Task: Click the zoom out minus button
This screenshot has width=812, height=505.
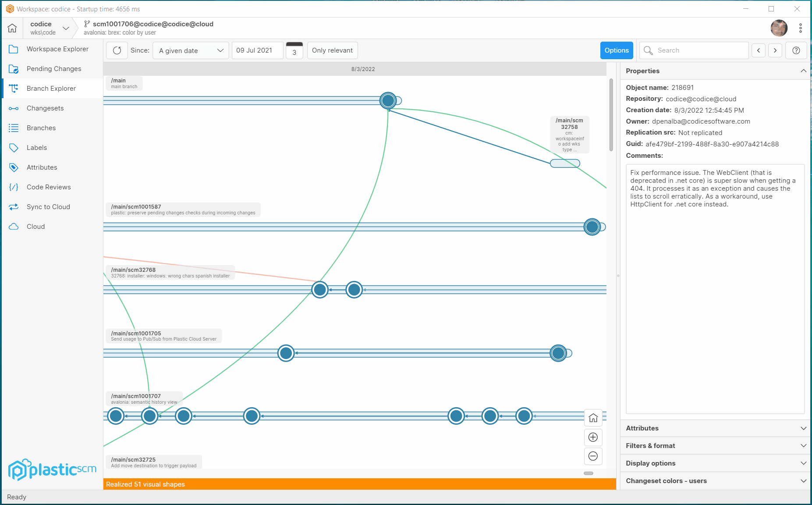Action: pyautogui.click(x=593, y=456)
